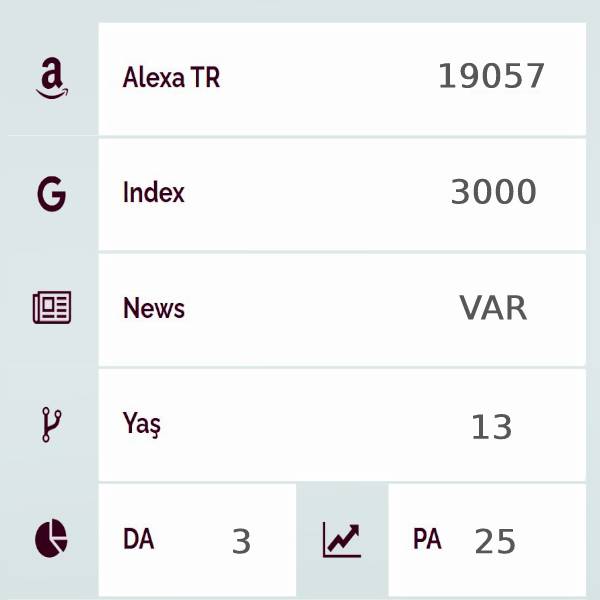Image resolution: width=600 pixels, height=600 pixels.
Task: Click the git branch age icon
Action: [51, 424]
